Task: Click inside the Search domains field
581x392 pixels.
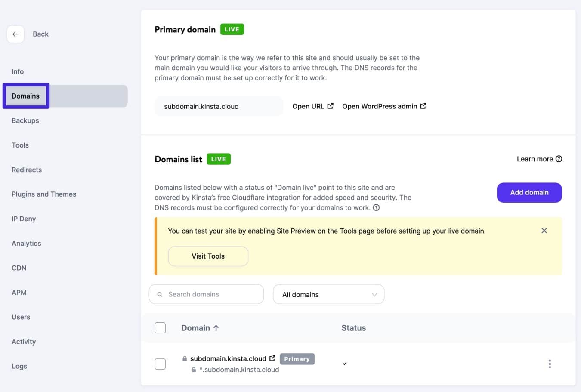Action: click(202, 294)
